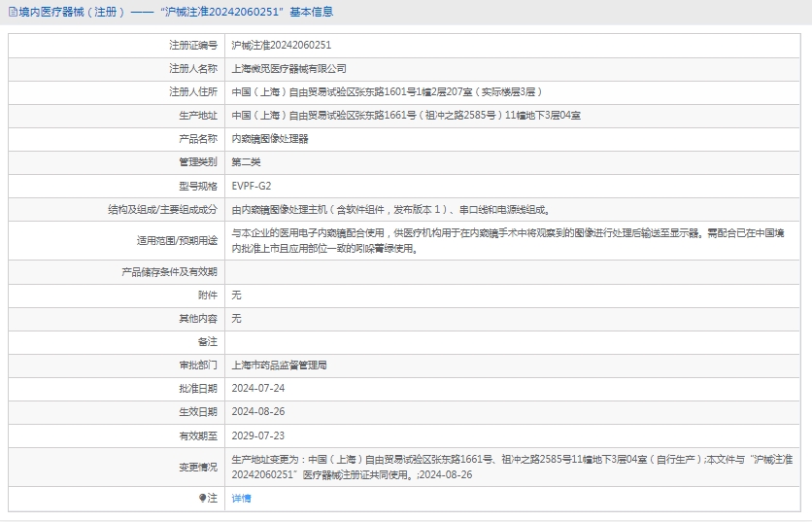812x522 pixels.
Task: Click the bullet icon beside 注
Action: point(202,498)
